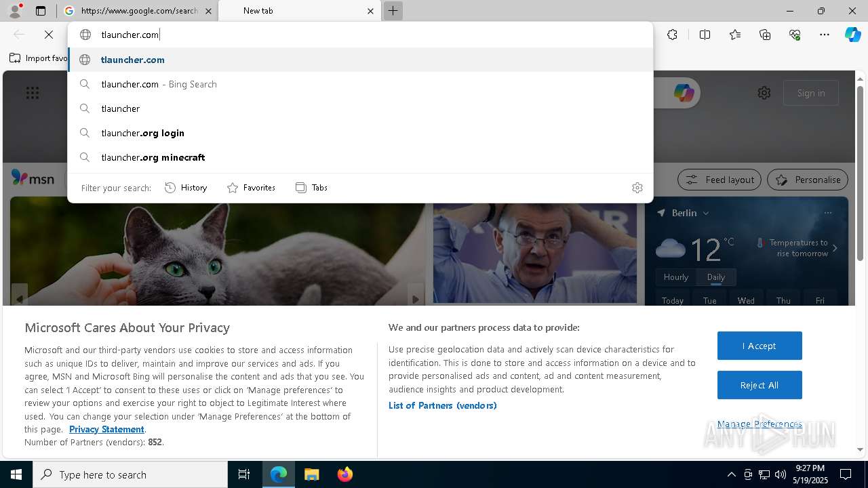Open the network tray icon
The width and height of the screenshot is (868, 488).
764,474
